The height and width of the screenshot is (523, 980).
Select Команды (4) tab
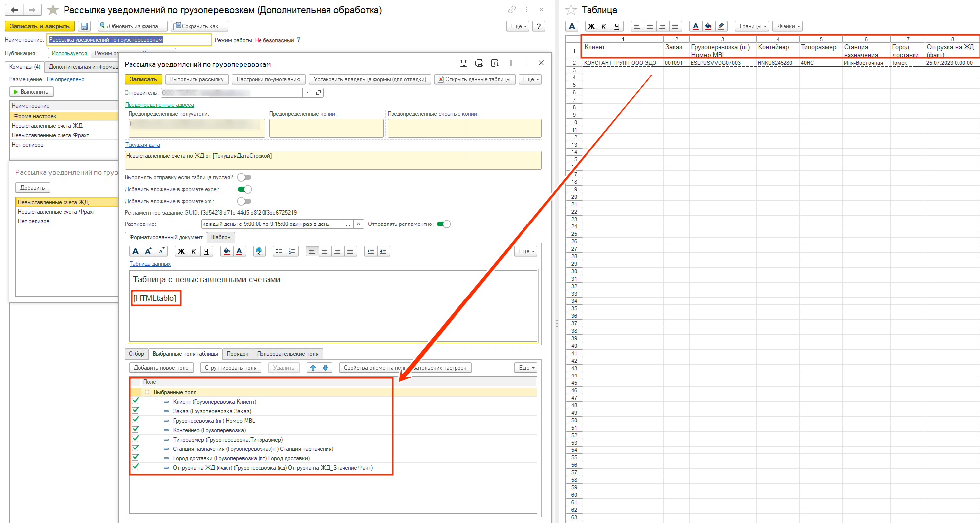coord(25,67)
